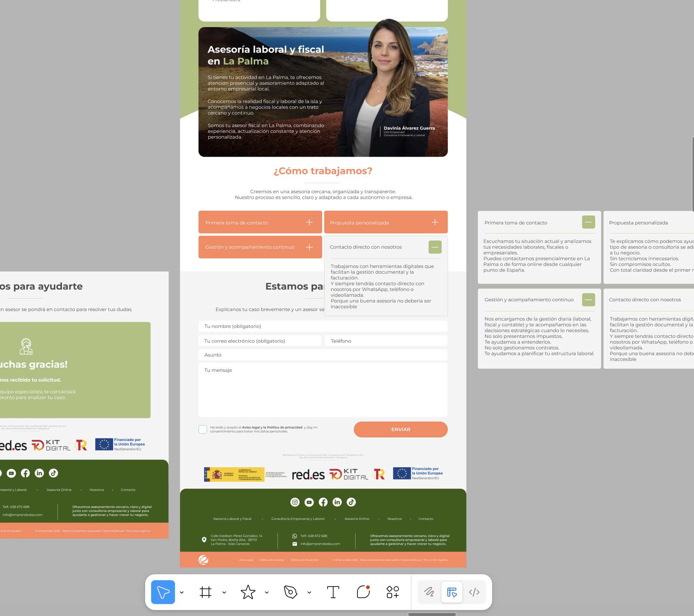Click 'Aviso Legal' in orange bottom bar
This screenshot has width=694, height=616.
click(246, 560)
